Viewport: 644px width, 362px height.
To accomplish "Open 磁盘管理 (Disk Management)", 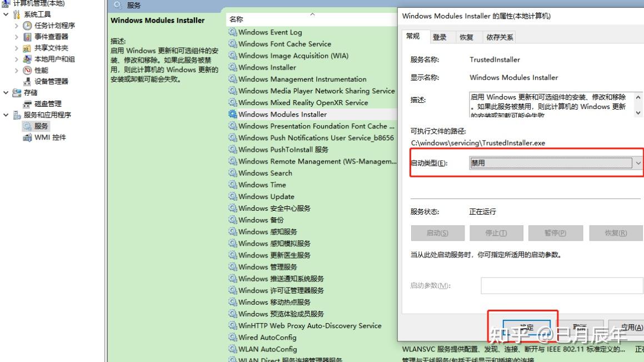I will coord(27,103).
